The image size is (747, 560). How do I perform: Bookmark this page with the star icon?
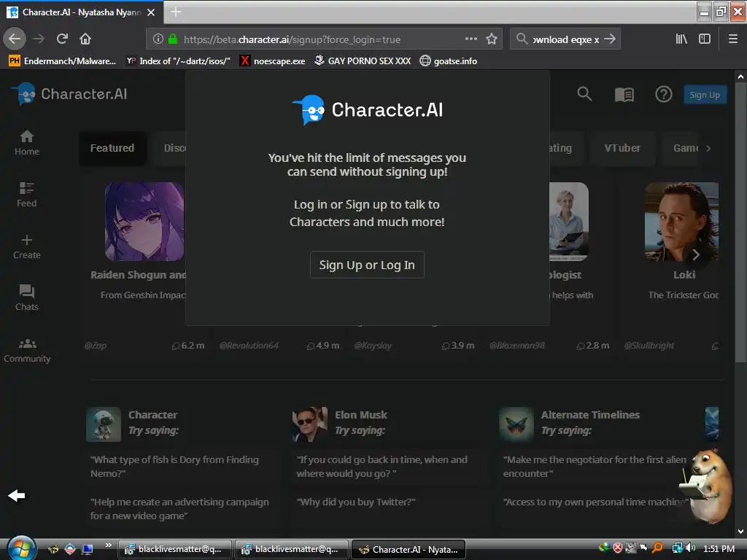tap(492, 39)
